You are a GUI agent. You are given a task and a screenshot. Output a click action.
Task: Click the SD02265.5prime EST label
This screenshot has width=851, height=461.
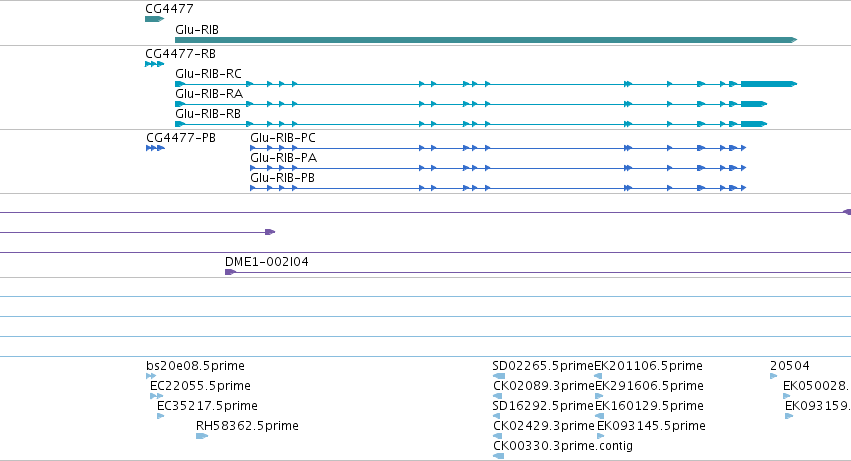click(543, 366)
